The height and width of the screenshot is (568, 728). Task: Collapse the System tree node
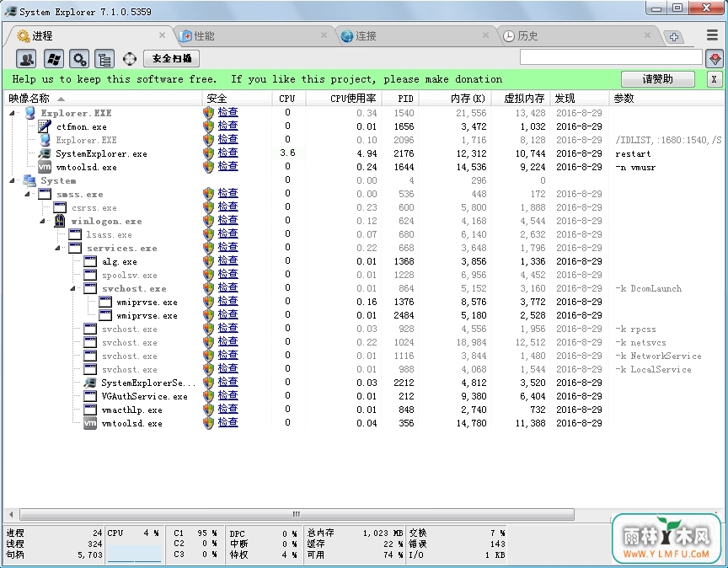click(x=12, y=180)
